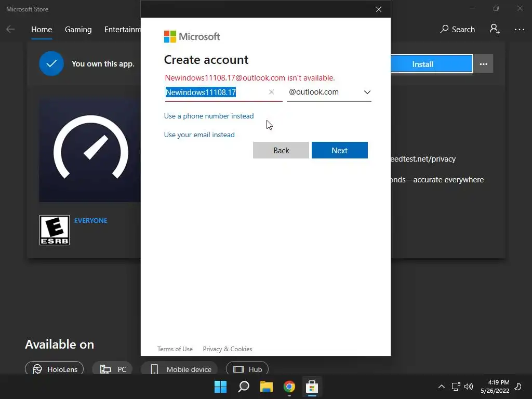Click the 'You own this app.' text

(x=103, y=64)
